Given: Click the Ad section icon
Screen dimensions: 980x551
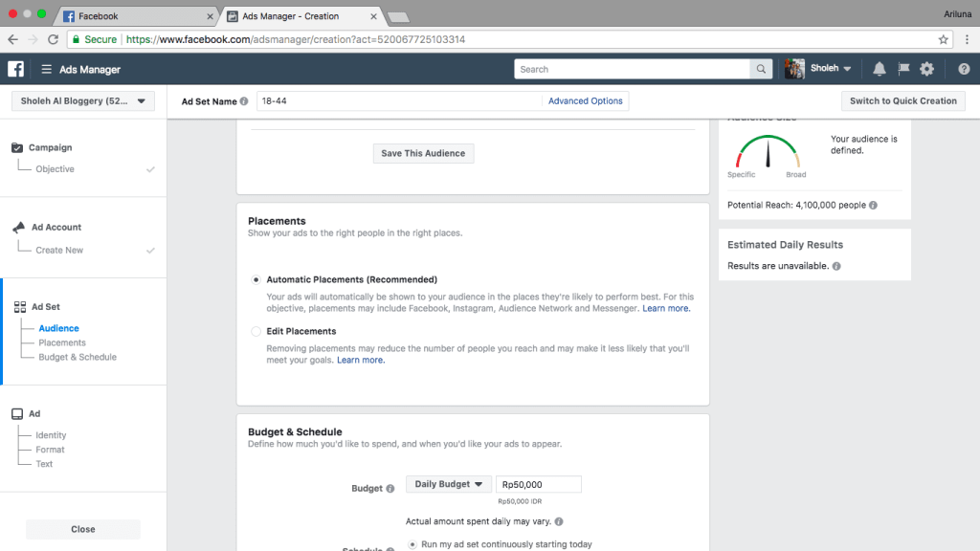Looking at the screenshot, I should tap(17, 413).
